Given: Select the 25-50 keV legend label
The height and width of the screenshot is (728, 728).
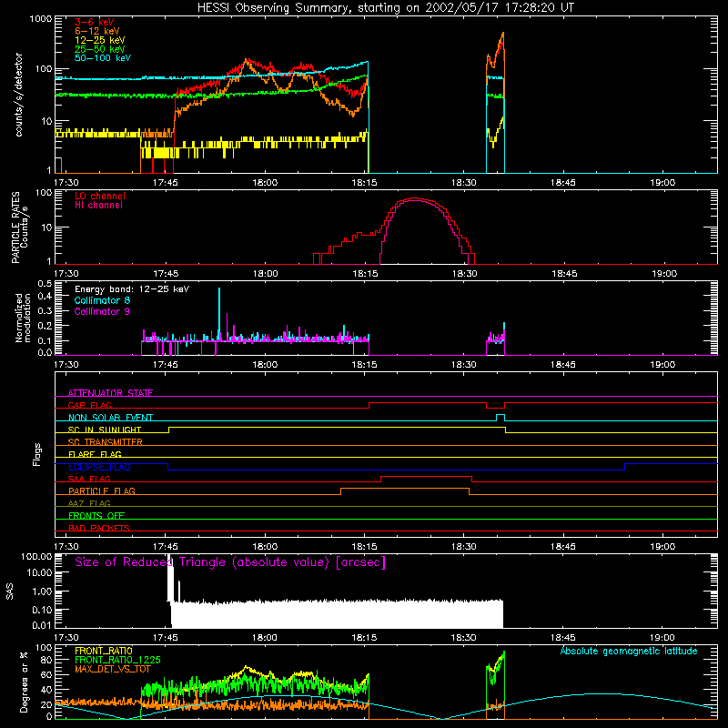Looking at the screenshot, I should pyautogui.click(x=100, y=49).
